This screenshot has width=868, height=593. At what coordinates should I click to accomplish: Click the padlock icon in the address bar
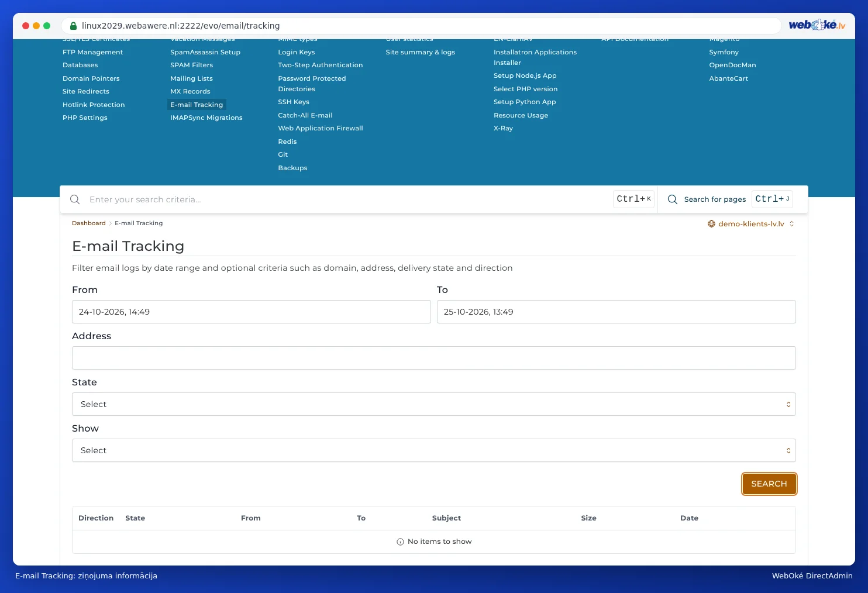point(74,26)
